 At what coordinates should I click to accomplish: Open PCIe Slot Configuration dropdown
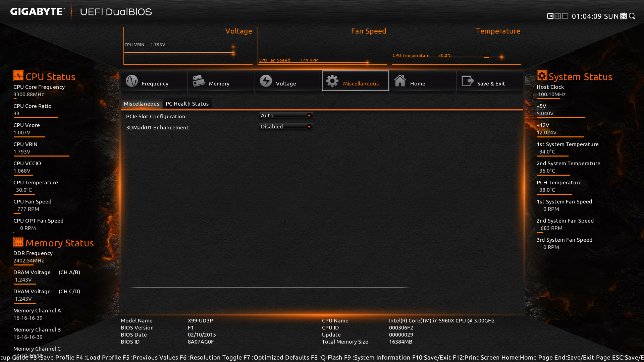point(286,116)
